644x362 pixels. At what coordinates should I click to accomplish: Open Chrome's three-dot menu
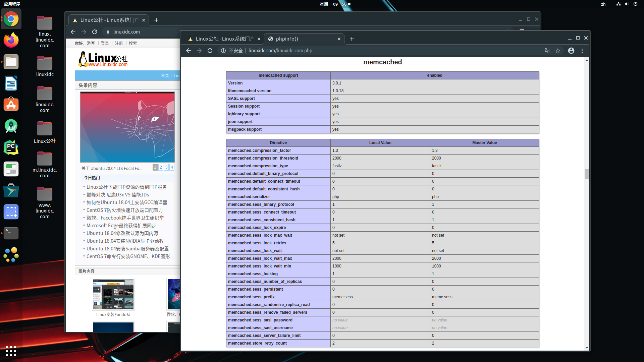click(582, 51)
